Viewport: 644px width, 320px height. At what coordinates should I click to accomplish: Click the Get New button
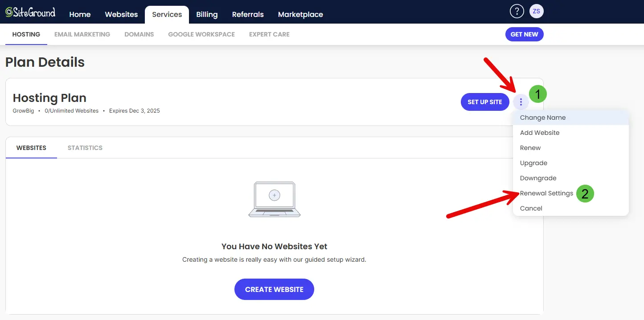tap(524, 34)
